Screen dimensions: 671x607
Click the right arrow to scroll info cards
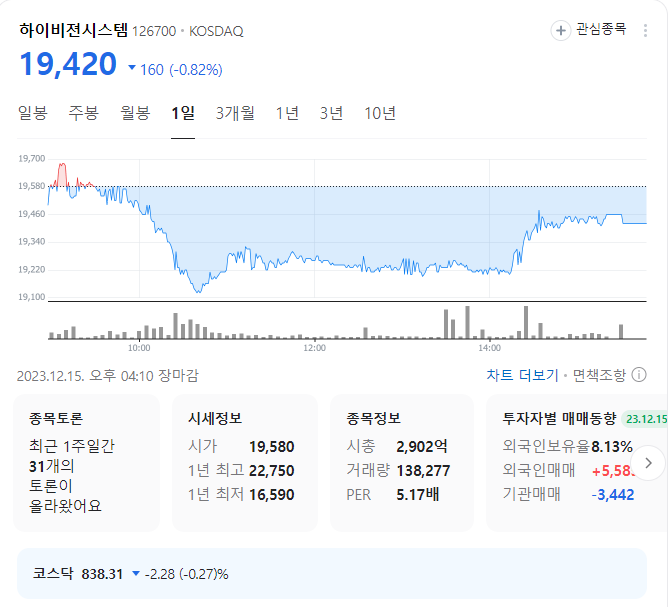tap(648, 463)
